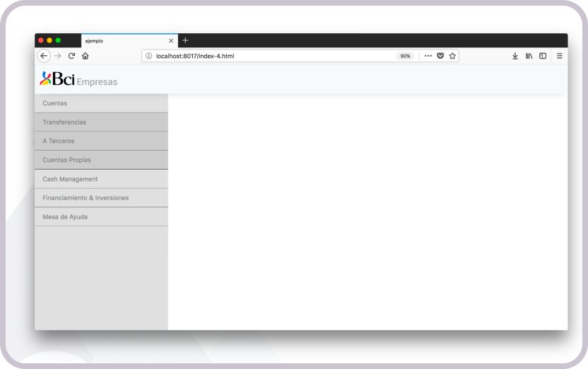The height and width of the screenshot is (369, 588).
Task: Open a new tab with the plus button
Action: (185, 40)
